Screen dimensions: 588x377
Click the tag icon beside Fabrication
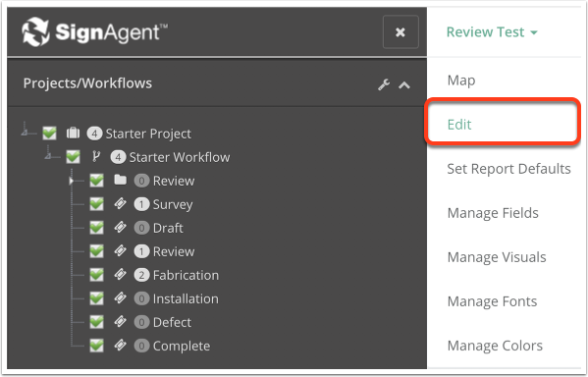click(120, 275)
